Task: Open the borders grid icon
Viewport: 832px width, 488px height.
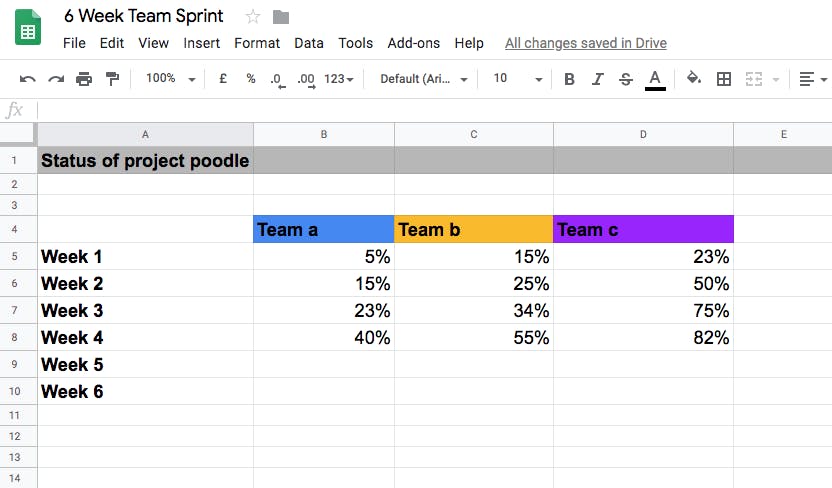Action: click(x=724, y=79)
